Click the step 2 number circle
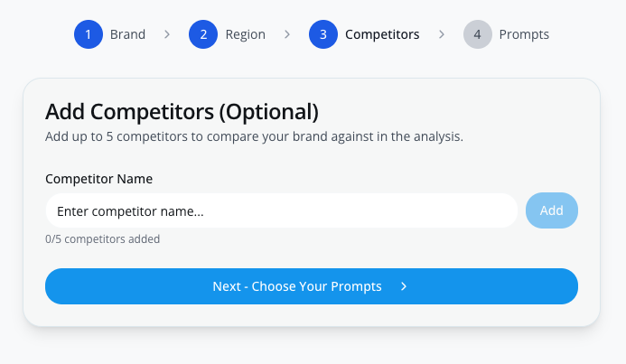Viewport: 626px width, 364px height. (203, 35)
